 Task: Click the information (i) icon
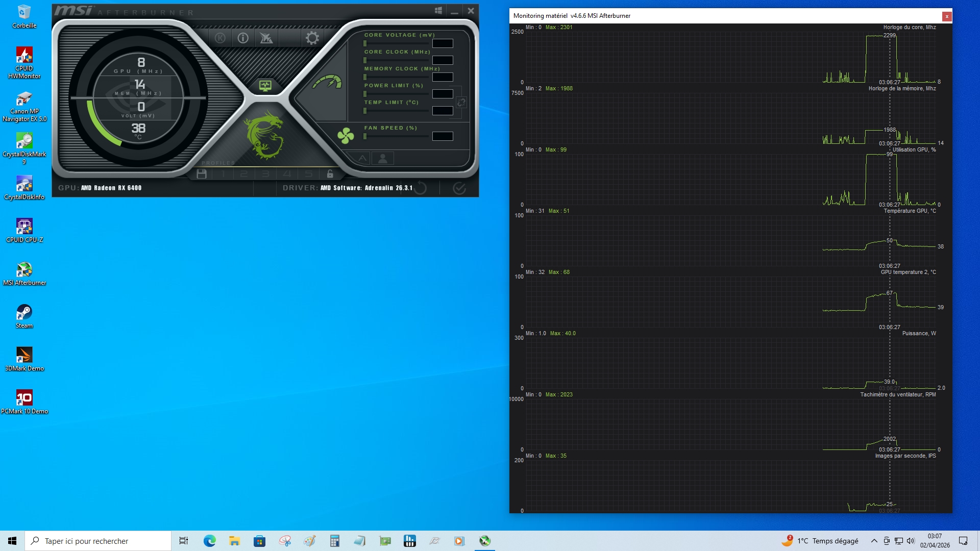point(243,38)
